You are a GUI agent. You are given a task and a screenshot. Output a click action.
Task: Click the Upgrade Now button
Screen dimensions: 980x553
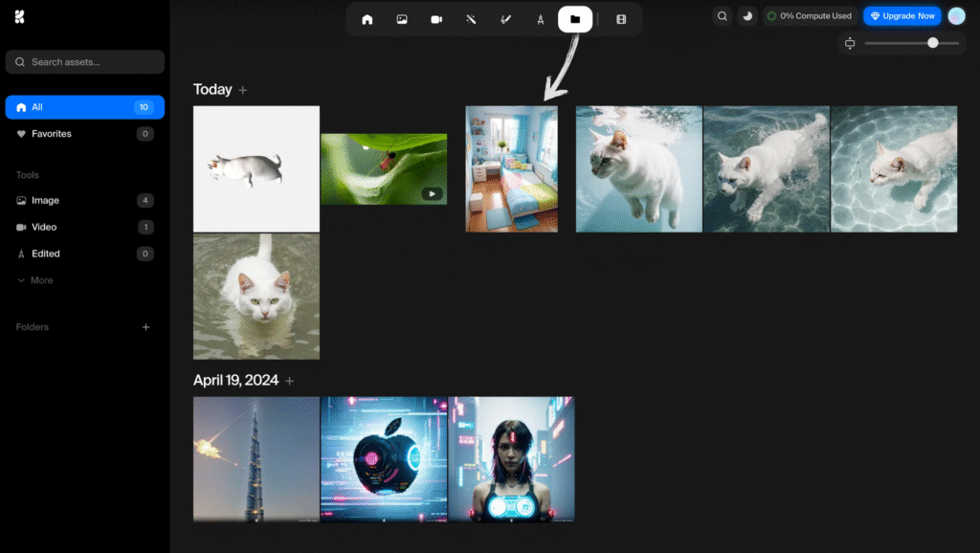pyautogui.click(x=901, y=15)
